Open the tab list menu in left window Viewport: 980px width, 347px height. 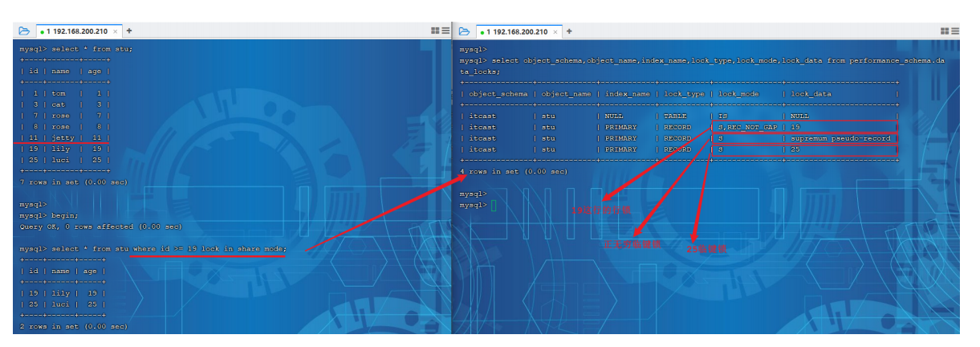(x=445, y=31)
